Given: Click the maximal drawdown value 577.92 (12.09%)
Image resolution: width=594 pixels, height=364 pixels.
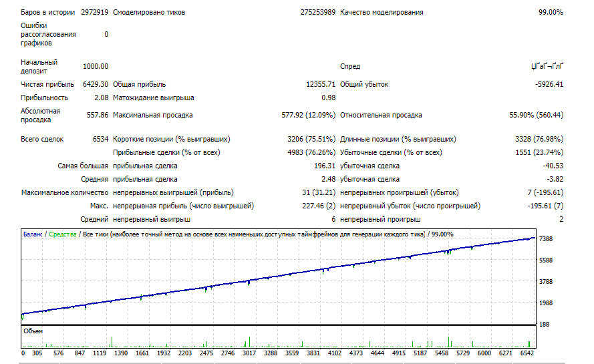Looking at the screenshot, I should pos(309,115).
